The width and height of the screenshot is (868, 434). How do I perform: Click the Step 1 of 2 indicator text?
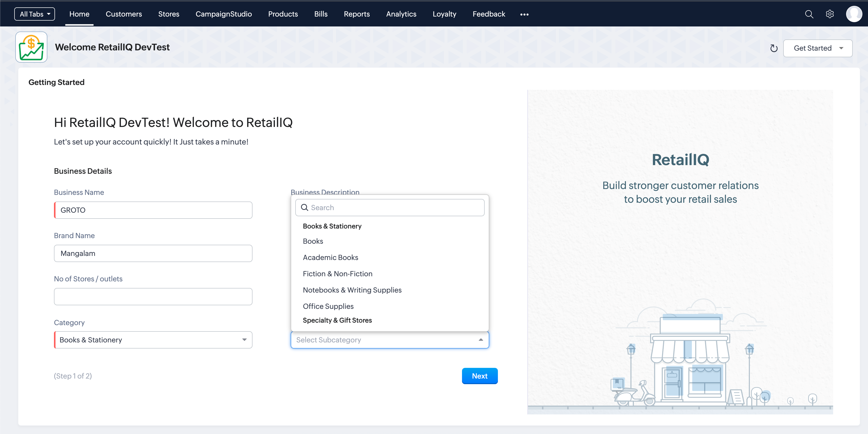[x=73, y=376]
